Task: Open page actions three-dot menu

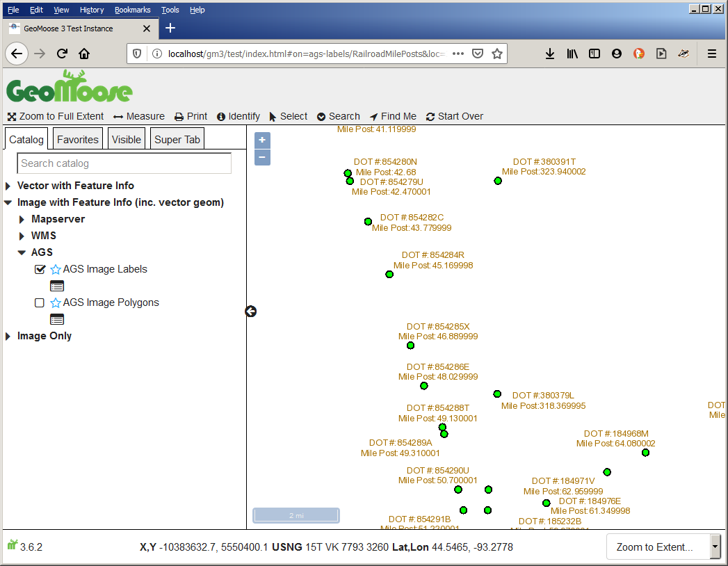Action: pos(458,54)
